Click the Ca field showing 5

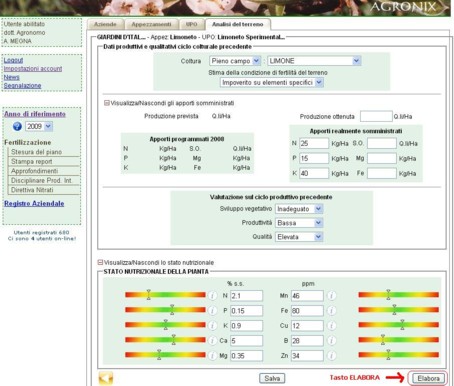click(x=246, y=341)
